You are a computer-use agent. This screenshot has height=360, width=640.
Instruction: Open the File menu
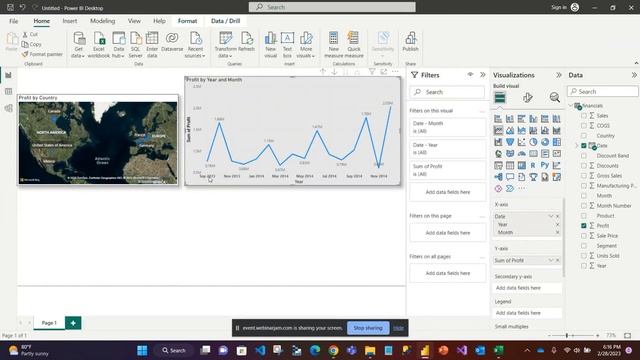[13, 21]
